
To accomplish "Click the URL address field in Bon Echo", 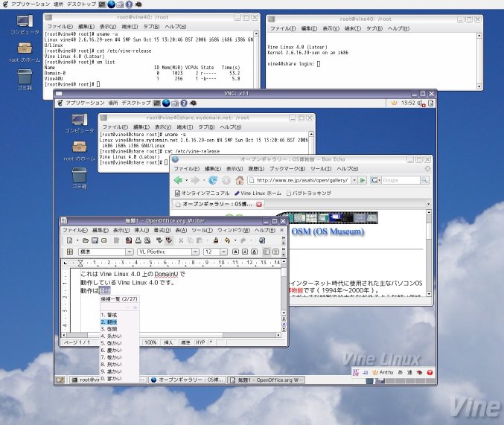I will [299, 180].
